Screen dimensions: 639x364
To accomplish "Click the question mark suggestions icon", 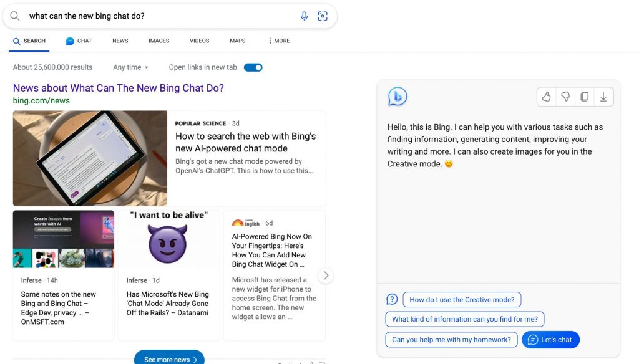I will point(392,299).
